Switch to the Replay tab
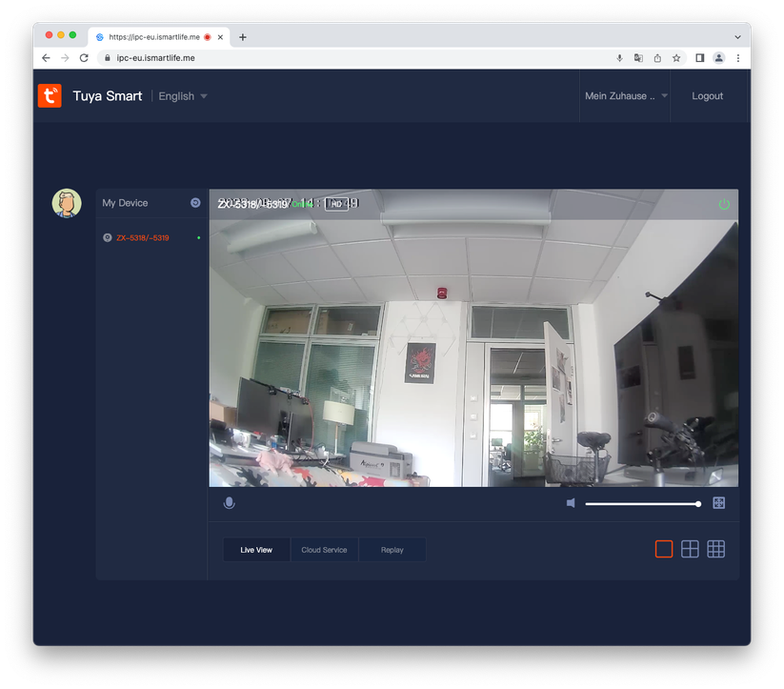Image resolution: width=784 pixels, height=689 pixels. tap(392, 549)
